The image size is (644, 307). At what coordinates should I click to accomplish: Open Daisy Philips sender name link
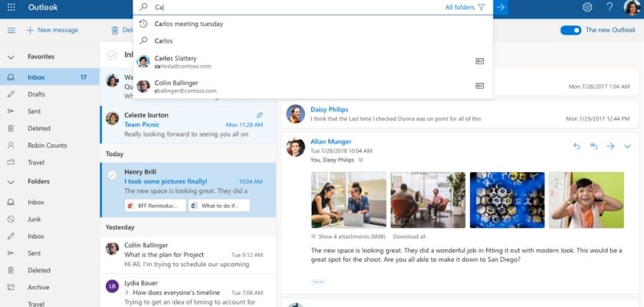point(329,109)
